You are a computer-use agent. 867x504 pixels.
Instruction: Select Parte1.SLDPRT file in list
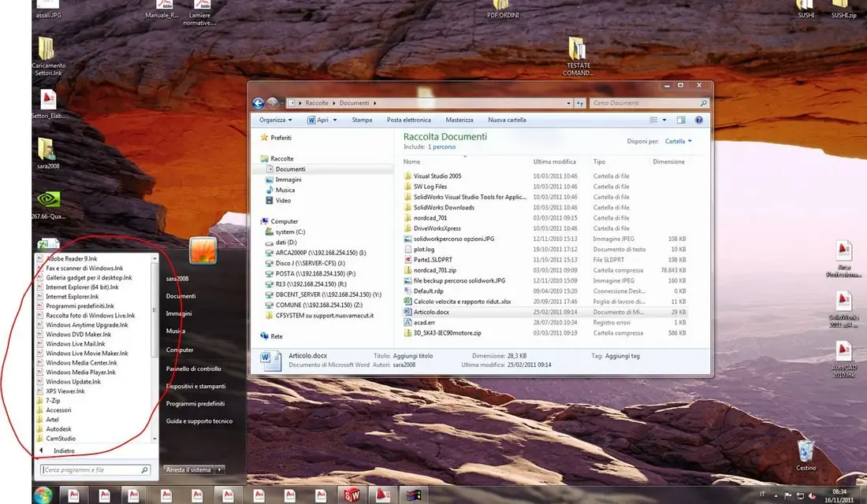(x=433, y=260)
